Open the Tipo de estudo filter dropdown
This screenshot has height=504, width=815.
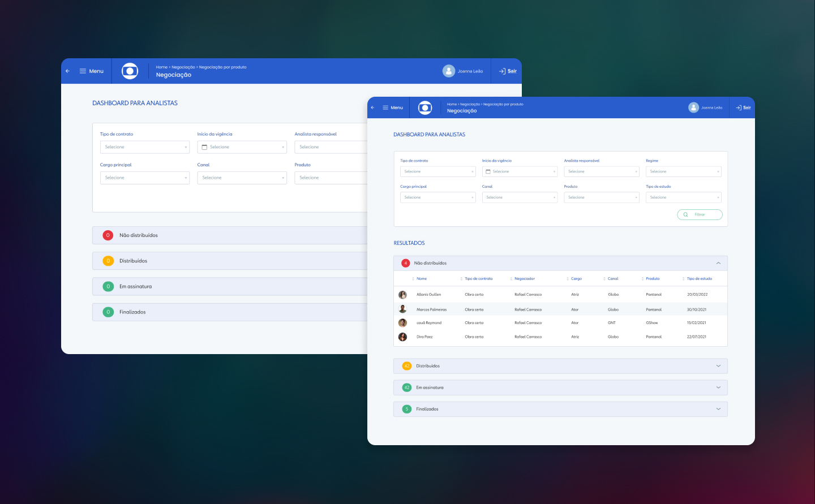tap(683, 197)
